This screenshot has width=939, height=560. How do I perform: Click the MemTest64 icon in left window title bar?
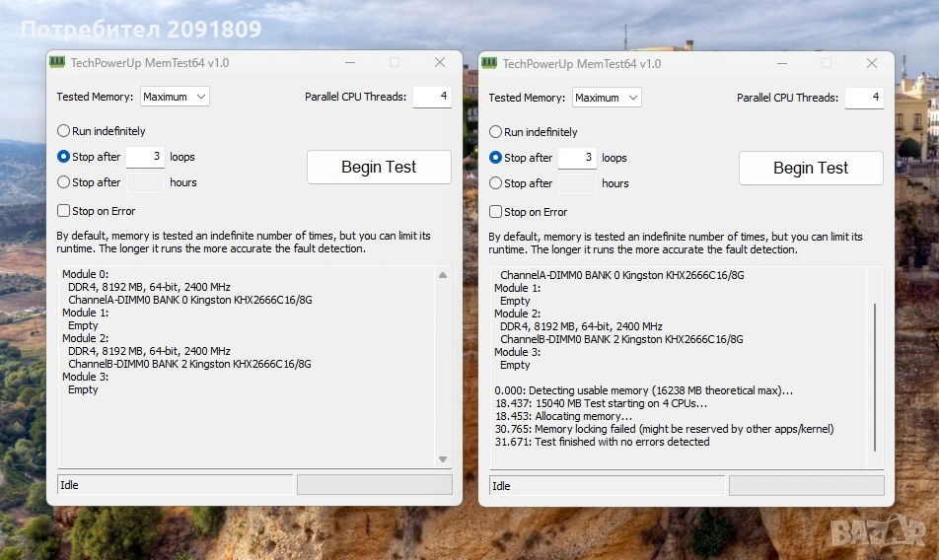point(57,63)
